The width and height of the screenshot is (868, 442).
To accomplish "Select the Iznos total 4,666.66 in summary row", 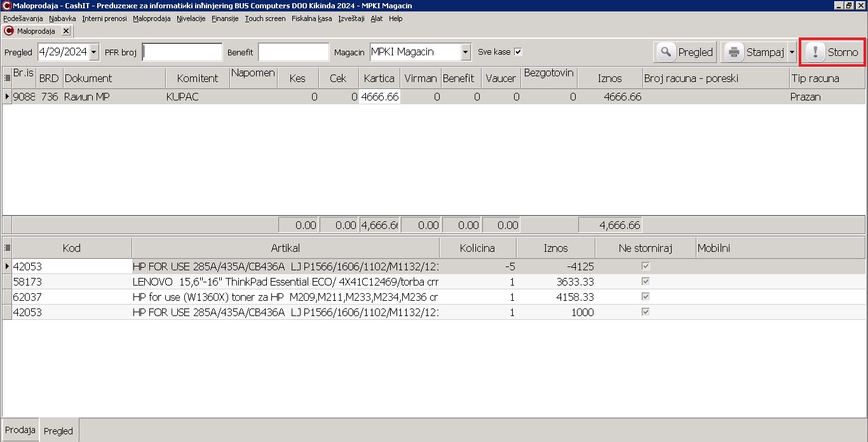I will [610, 224].
